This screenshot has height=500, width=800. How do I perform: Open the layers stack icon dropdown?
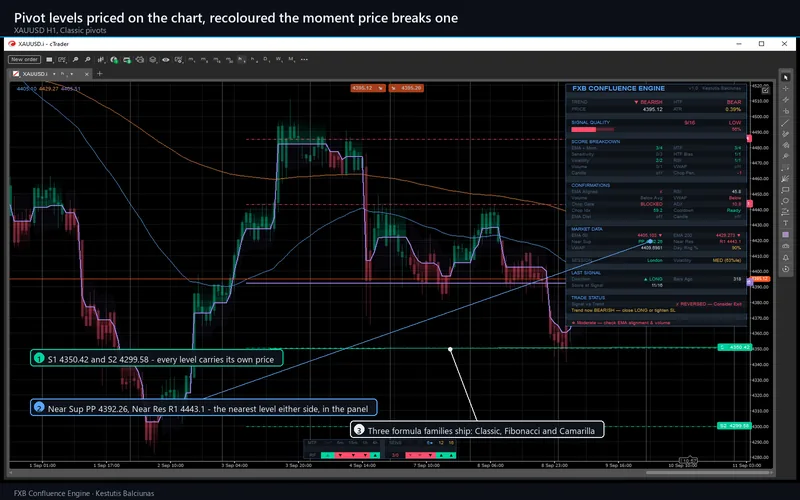point(153,60)
